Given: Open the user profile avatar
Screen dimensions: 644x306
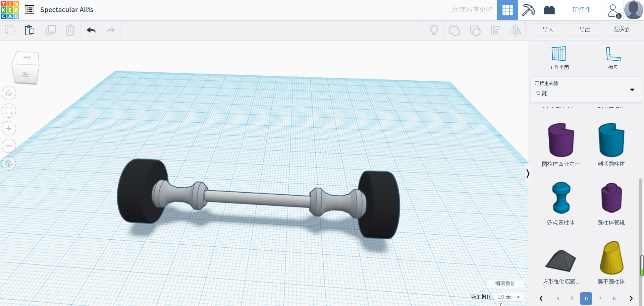Looking at the screenshot, I should [x=633, y=10].
